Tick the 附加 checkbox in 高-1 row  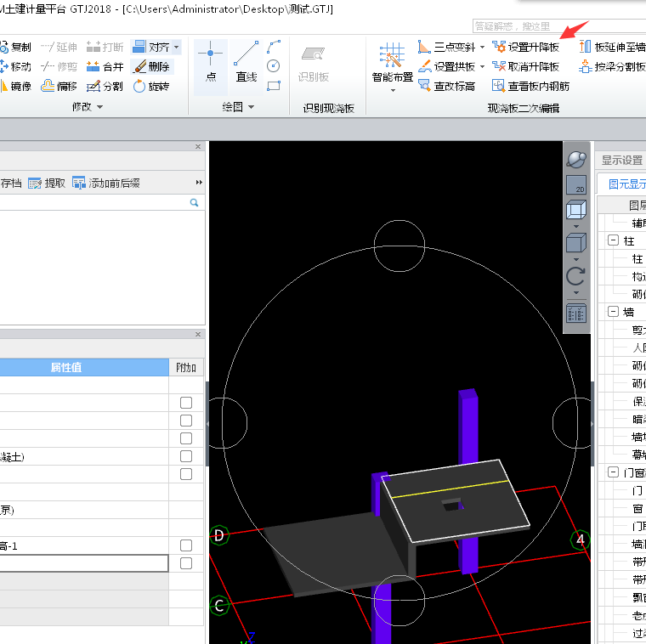(x=186, y=545)
